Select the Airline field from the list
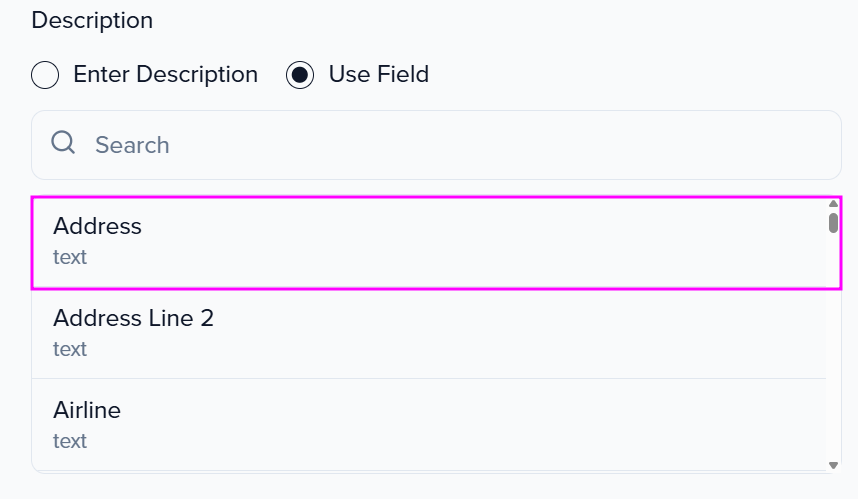Screen dimensions: 858x499 click(x=430, y=425)
